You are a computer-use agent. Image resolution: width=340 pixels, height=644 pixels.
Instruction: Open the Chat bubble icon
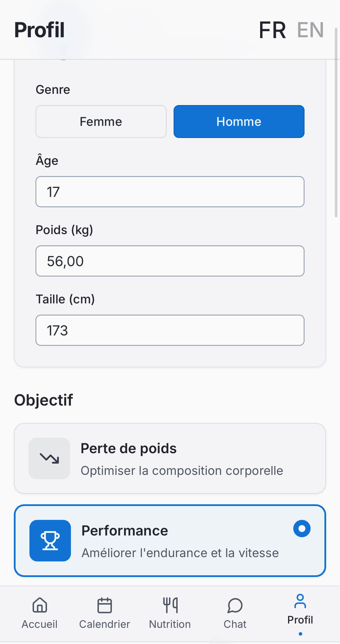pos(235,605)
